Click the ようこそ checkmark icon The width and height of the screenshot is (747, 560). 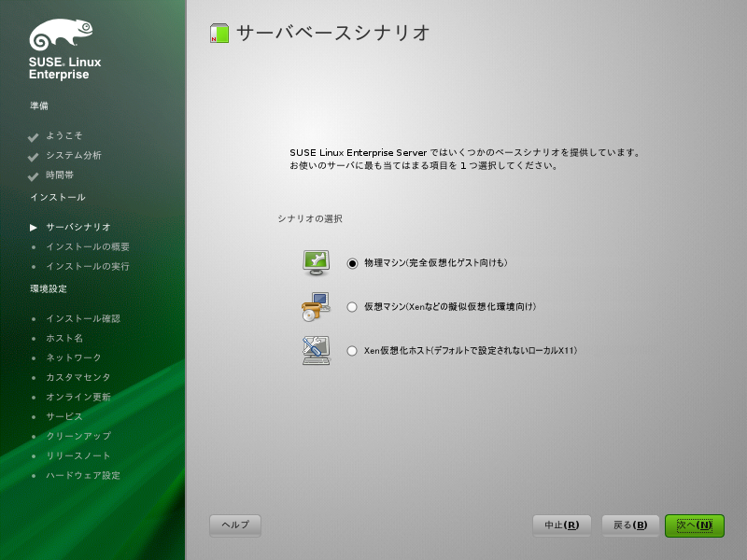(x=33, y=137)
